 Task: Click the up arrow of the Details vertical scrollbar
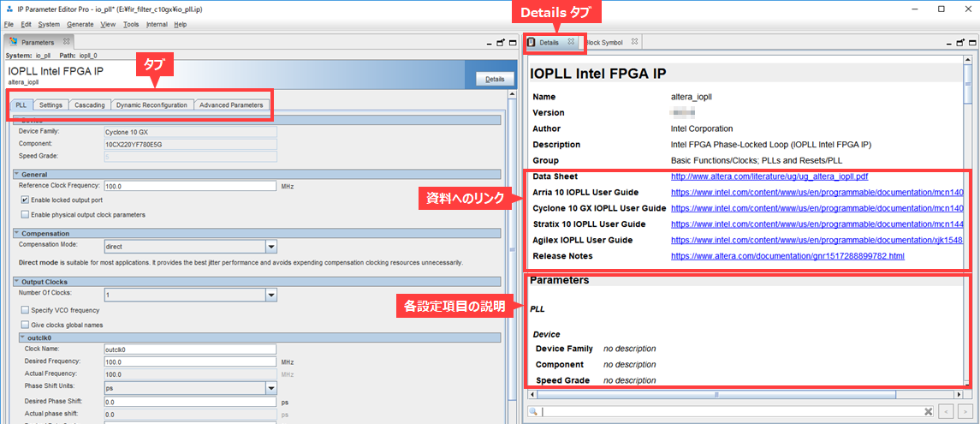tap(968, 62)
